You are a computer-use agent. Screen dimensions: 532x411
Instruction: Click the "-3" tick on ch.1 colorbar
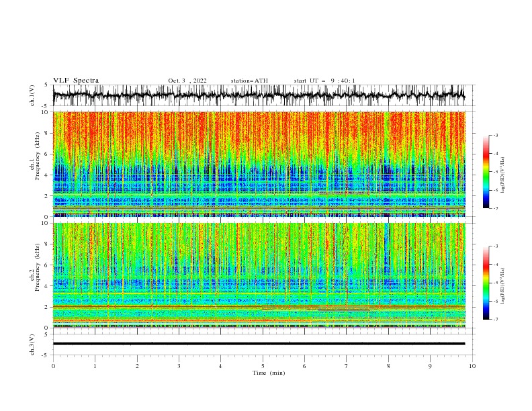click(x=495, y=135)
